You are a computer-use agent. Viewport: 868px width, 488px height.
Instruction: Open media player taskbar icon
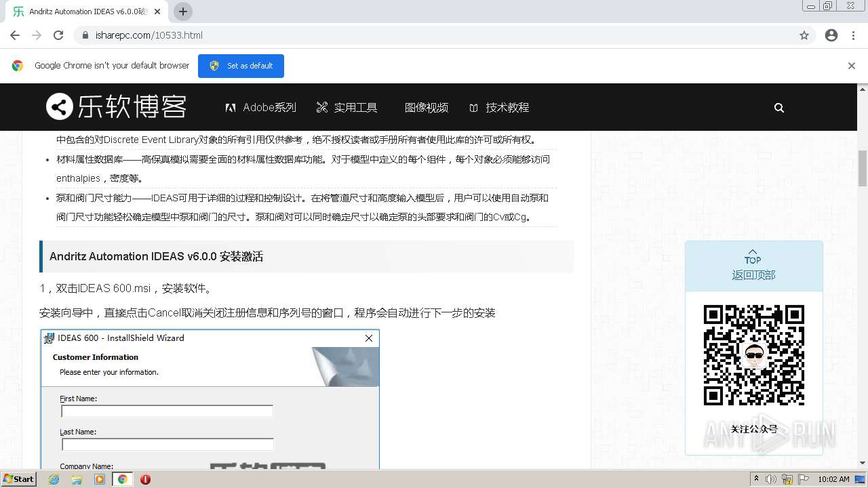pos(100,479)
